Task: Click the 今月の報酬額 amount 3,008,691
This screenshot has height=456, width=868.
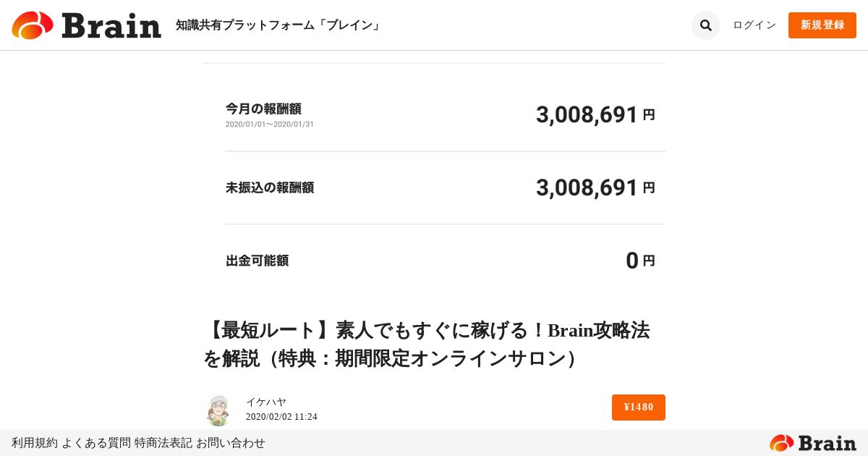Action: click(x=587, y=115)
